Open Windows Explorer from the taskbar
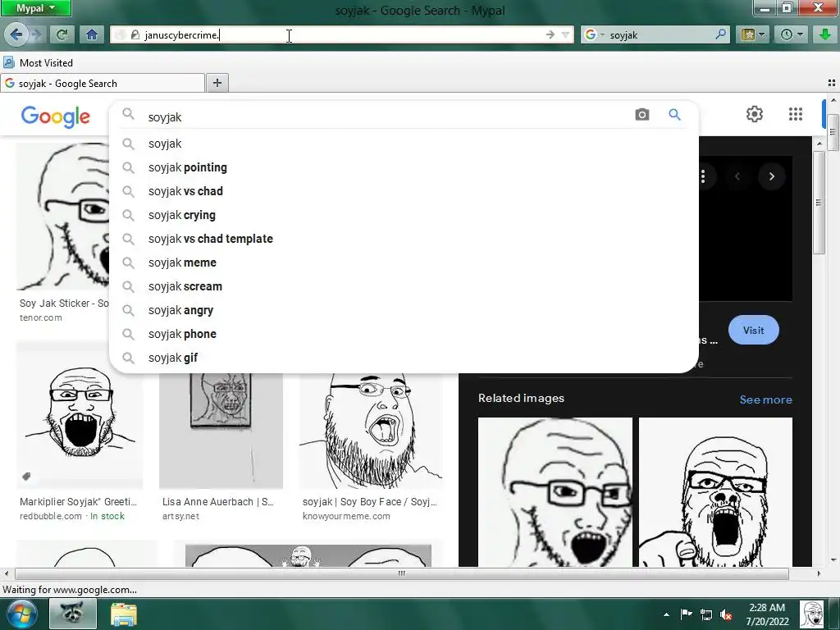The image size is (840, 630). point(124,614)
